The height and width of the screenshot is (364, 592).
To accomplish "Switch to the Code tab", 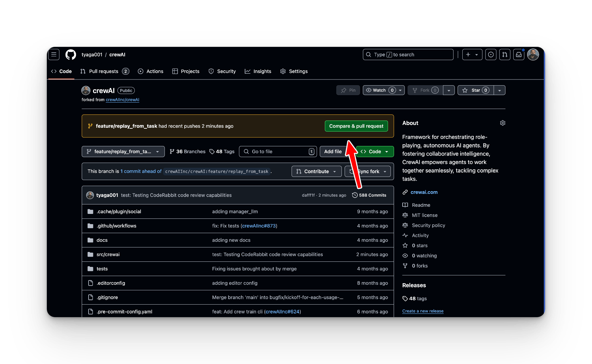I will point(61,71).
